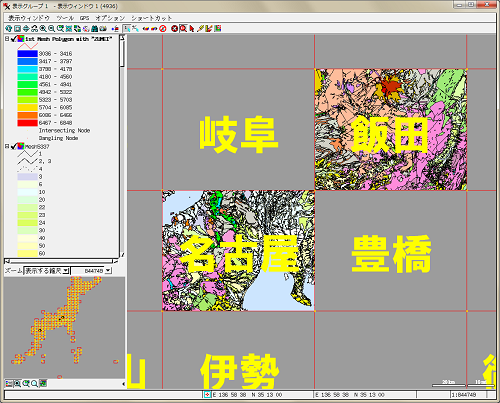Click the binoculars find icon in toolbar
The image size is (500, 403).
coord(95,29)
